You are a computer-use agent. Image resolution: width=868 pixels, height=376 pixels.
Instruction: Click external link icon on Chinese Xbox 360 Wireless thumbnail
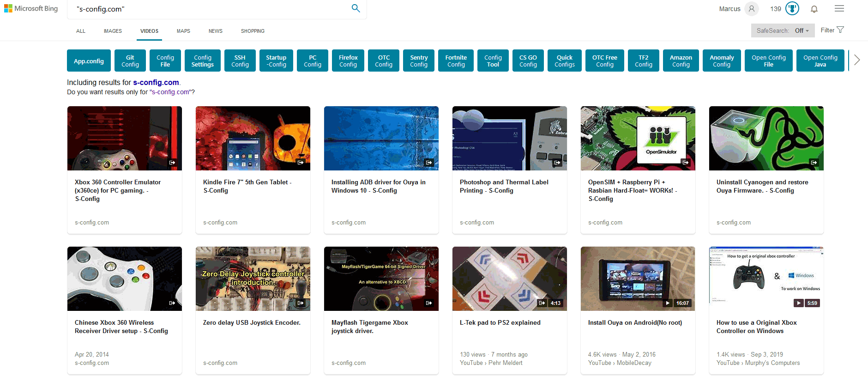click(x=172, y=303)
